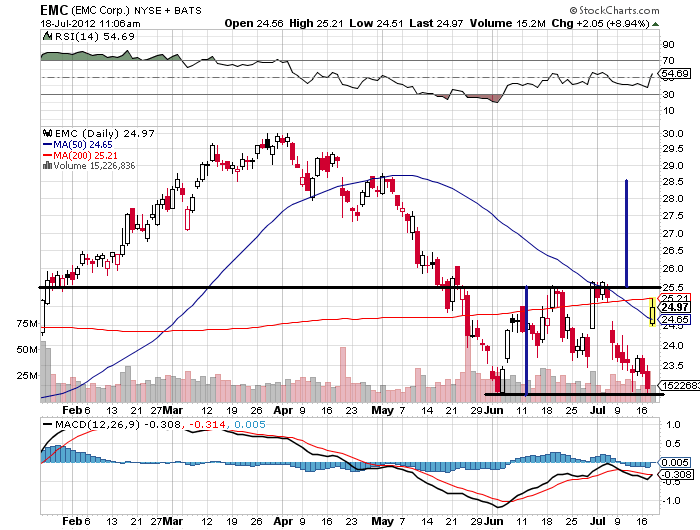This screenshot has height=530, width=700.
Task: Click the red -0.314 MACD signal value
Action: (x=207, y=424)
